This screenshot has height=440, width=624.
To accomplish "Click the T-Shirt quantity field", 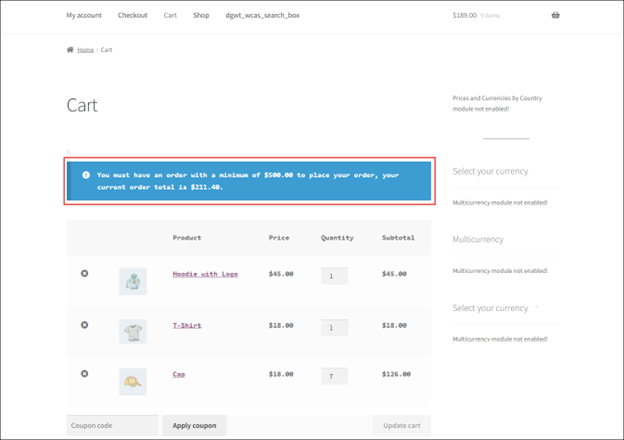I will click(335, 327).
